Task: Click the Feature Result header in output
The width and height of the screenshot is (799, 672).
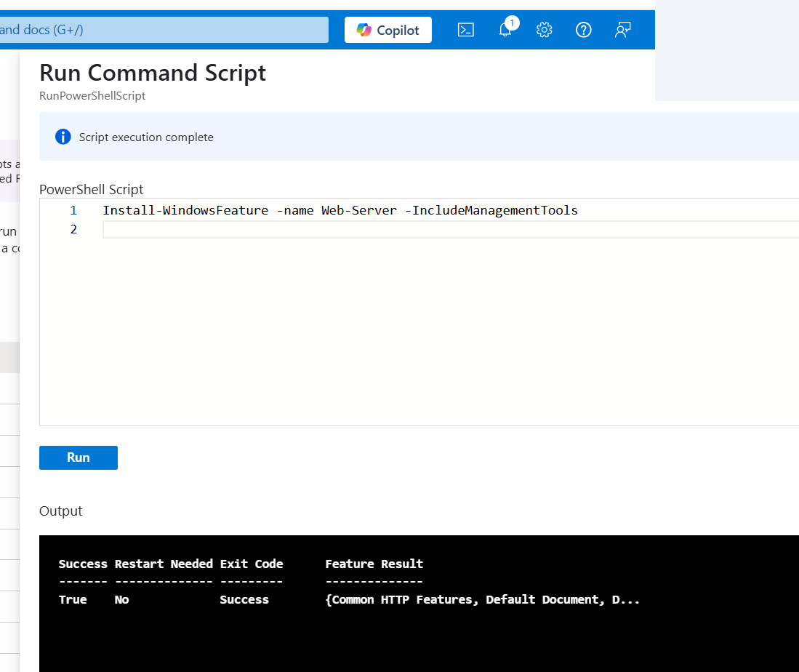Action: point(374,564)
